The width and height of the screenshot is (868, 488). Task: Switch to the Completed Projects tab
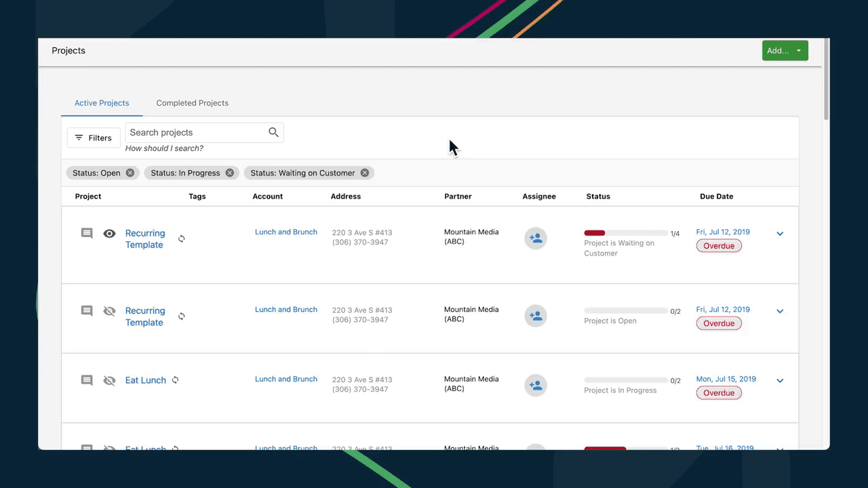pos(192,103)
